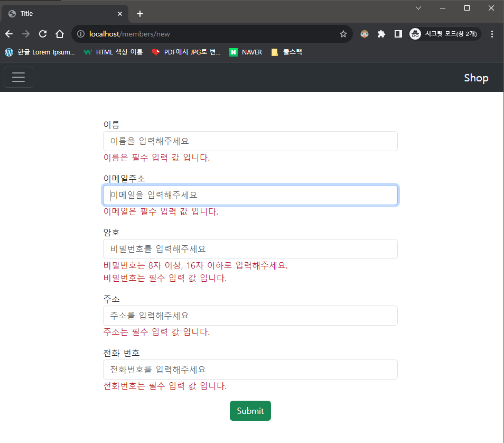Open the hamburger navbar toggler
The height and width of the screenshot is (443, 504).
18,77
